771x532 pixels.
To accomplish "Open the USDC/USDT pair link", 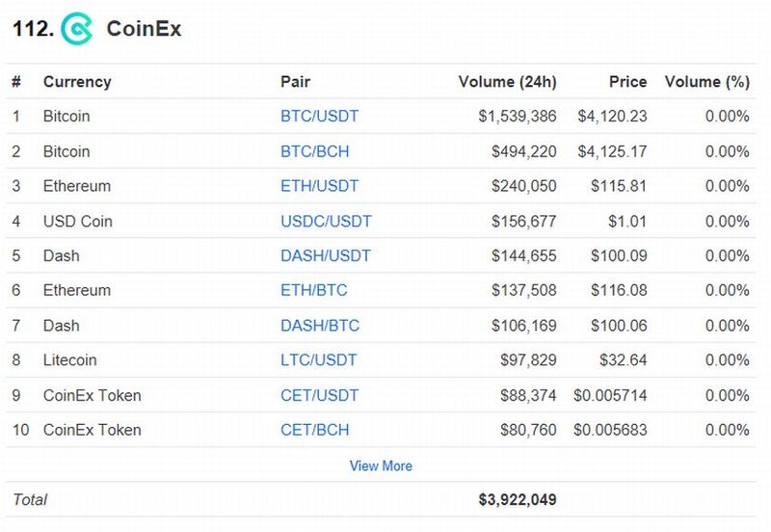I will [x=326, y=221].
